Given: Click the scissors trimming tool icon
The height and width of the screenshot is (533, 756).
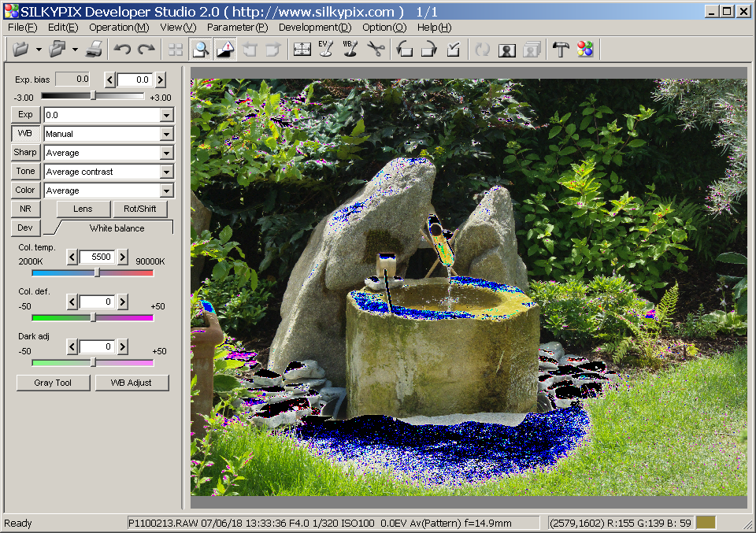Looking at the screenshot, I should [x=376, y=50].
